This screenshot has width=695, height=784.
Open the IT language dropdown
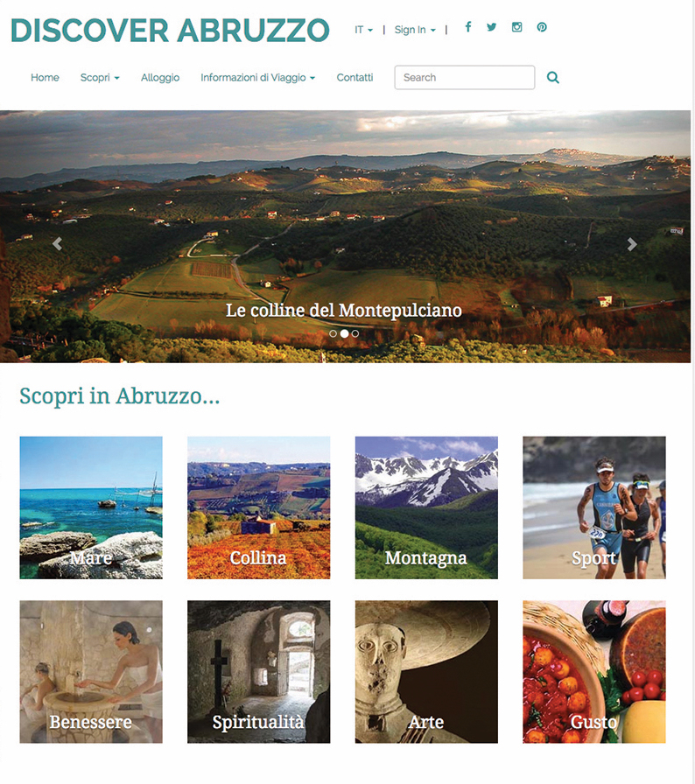(364, 30)
